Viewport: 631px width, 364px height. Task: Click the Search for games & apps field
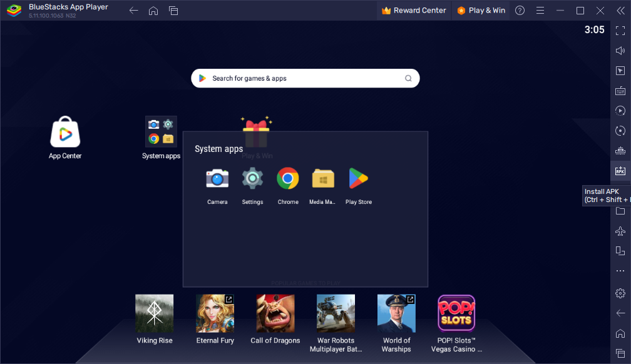305,78
